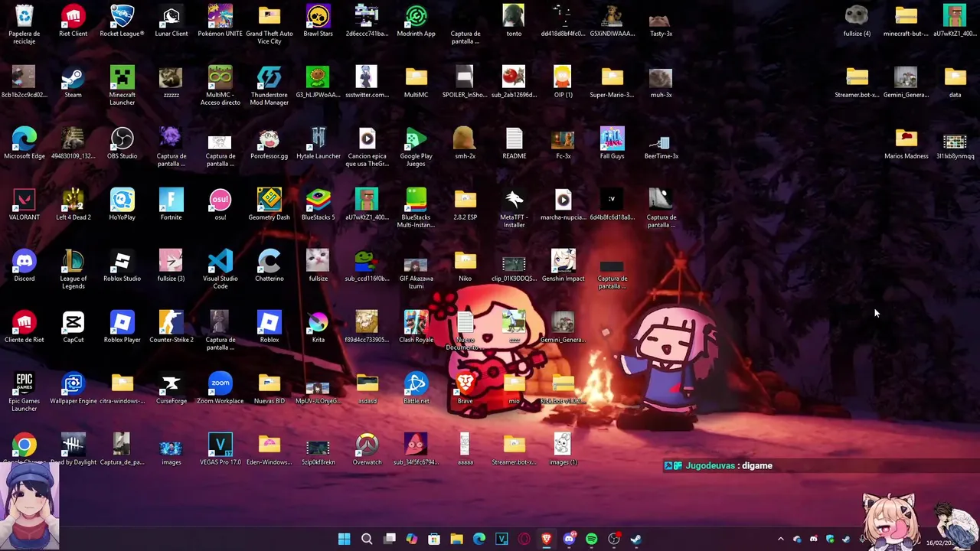Screen dimensions: 980x551
Task: Select the Steam desktop shortcut
Action: [73, 82]
